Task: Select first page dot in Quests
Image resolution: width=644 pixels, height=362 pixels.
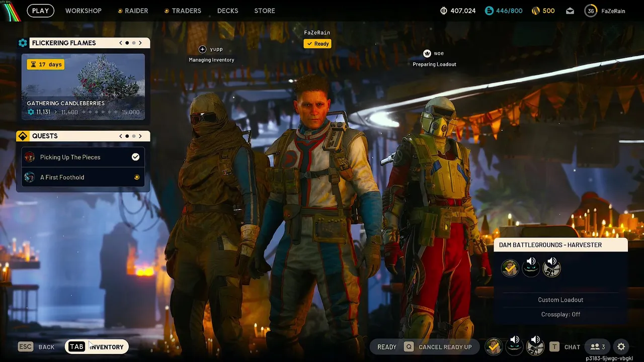Action: 127,136
